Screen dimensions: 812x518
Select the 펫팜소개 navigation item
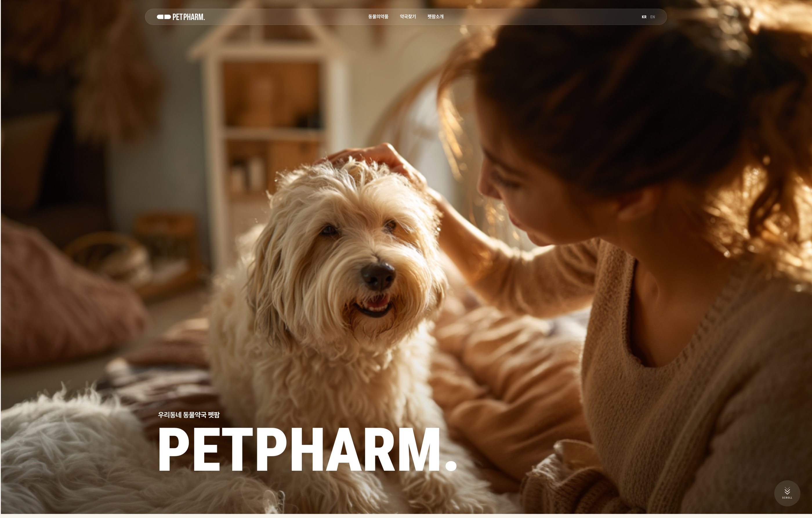[x=435, y=17]
